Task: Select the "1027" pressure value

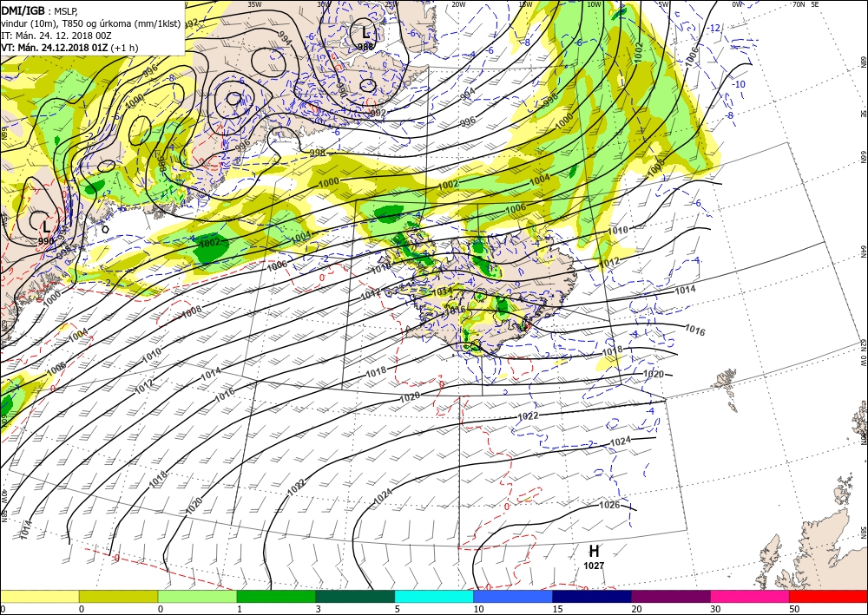Action: 594,566
